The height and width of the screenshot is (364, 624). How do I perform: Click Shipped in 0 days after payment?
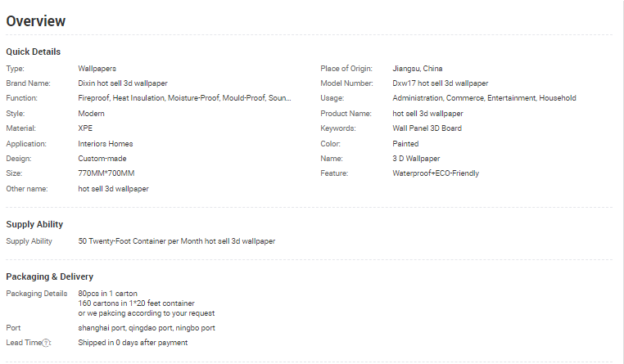tap(133, 343)
